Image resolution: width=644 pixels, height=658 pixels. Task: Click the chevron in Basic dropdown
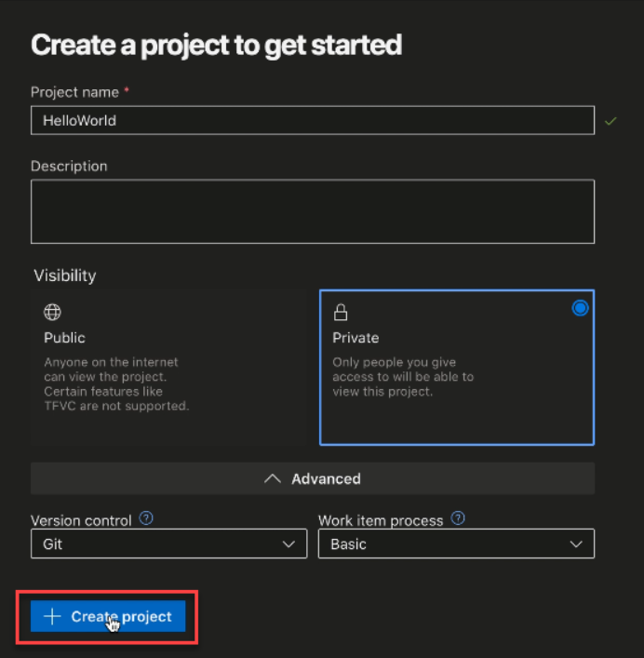tap(576, 544)
